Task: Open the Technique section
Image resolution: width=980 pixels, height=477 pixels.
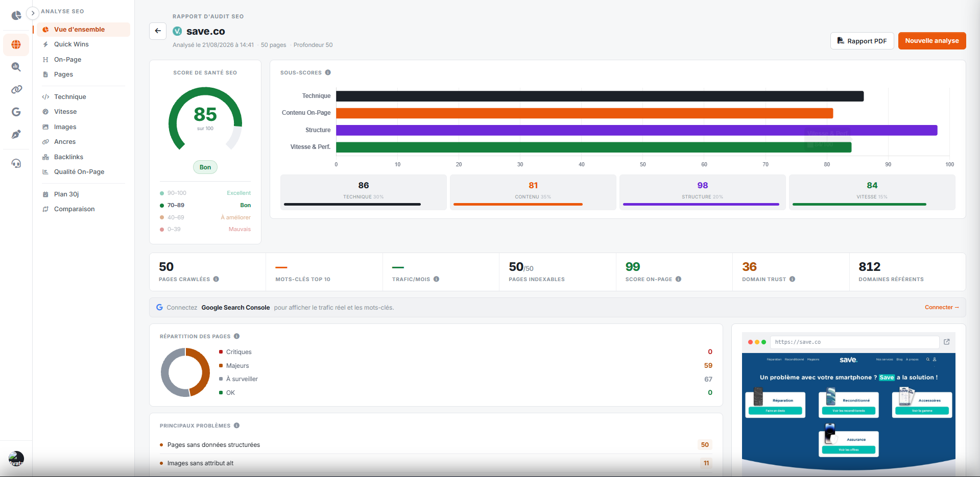Action: click(83, 97)
